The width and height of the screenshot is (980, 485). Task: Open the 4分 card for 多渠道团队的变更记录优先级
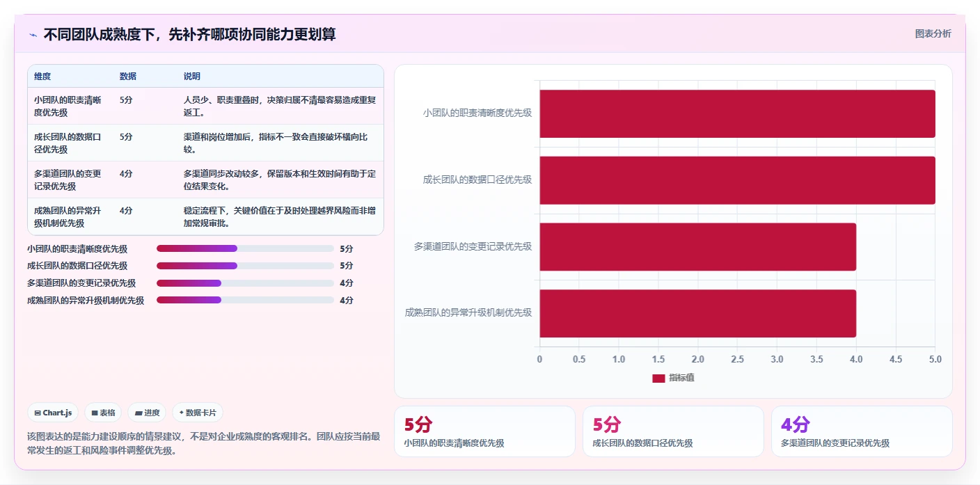[862, 431]
